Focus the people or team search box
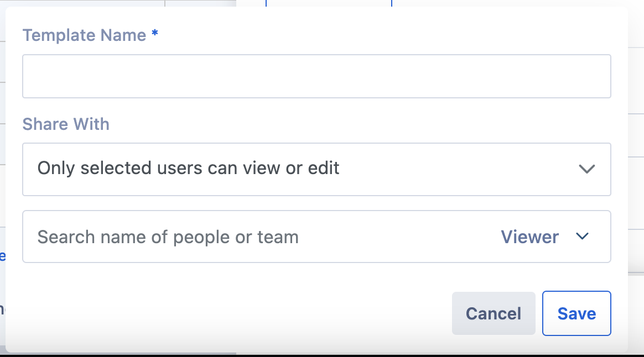This screenshot has width=644, height=357. click(x=260, y=237)
